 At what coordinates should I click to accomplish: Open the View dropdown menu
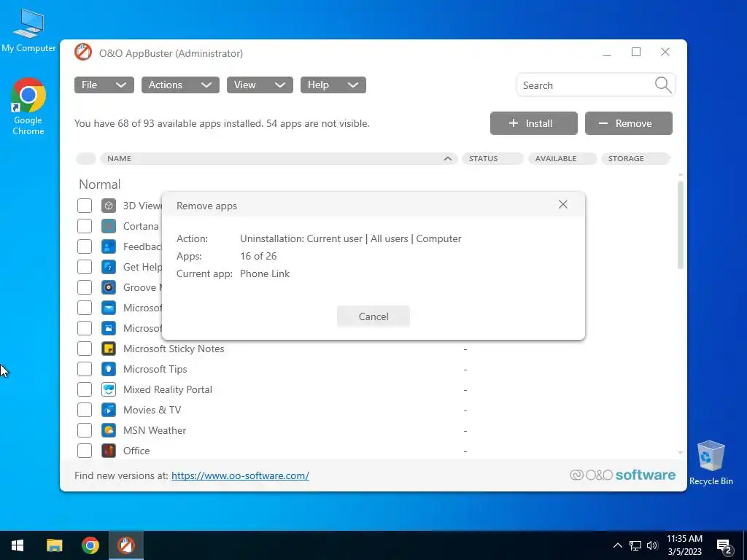tap(260, 85)
